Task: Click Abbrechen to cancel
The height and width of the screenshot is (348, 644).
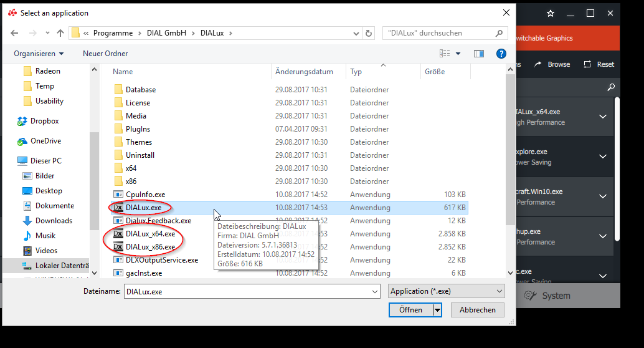Action: pyautogui.click(x=477, y=310)
